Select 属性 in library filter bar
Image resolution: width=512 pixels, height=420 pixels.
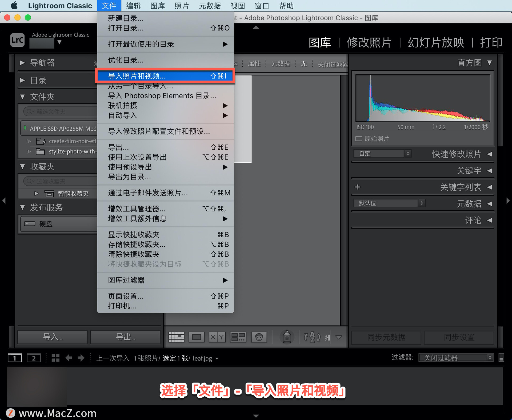254,63
